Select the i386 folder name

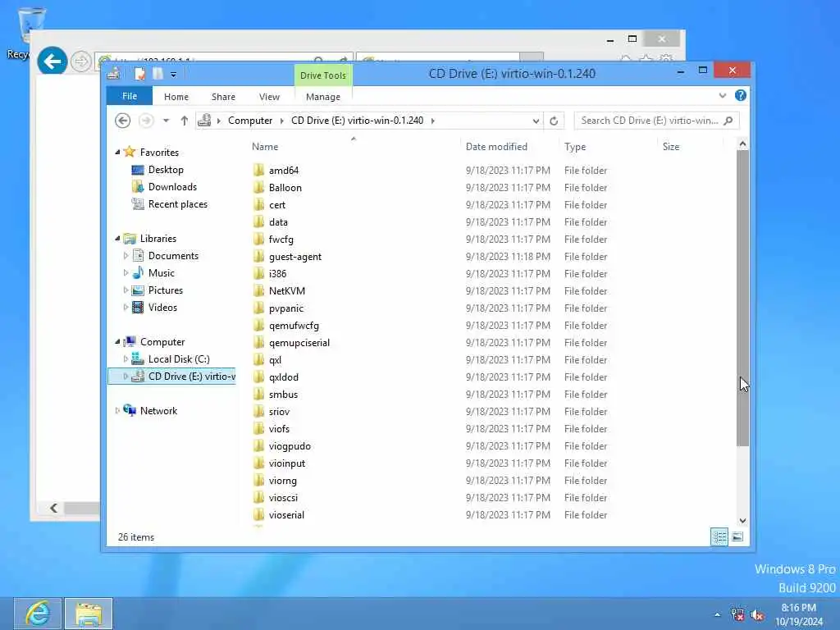click(277, 274)
